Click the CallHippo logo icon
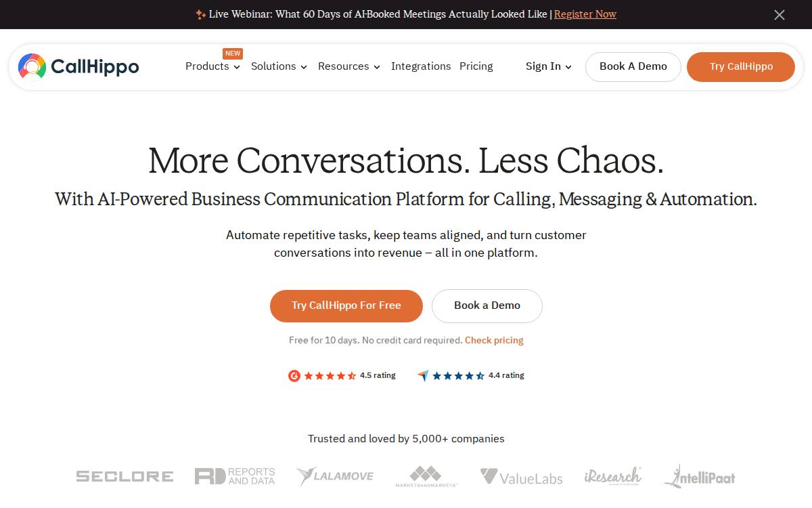The height and width of the screenshot is (508, 812). [x=32, y=66]
